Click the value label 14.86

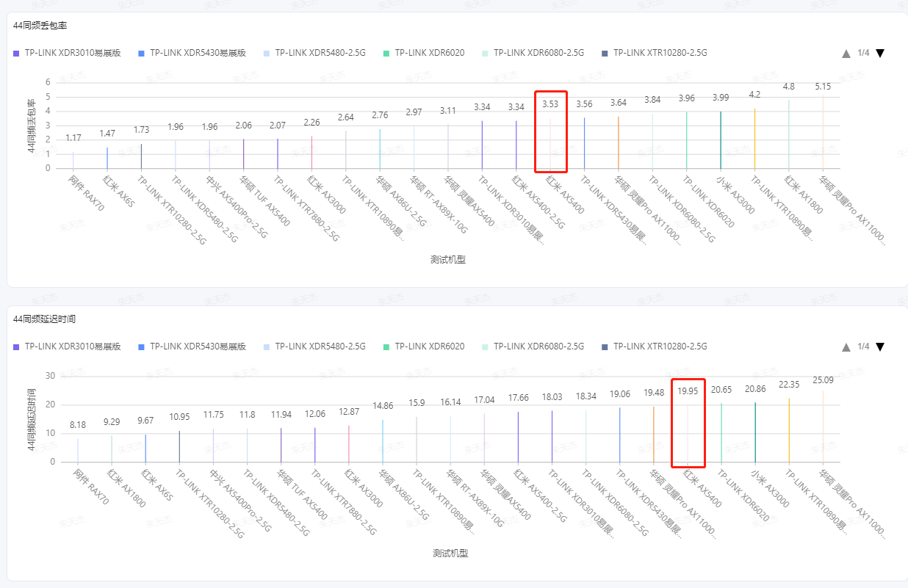tap(383, 406)
